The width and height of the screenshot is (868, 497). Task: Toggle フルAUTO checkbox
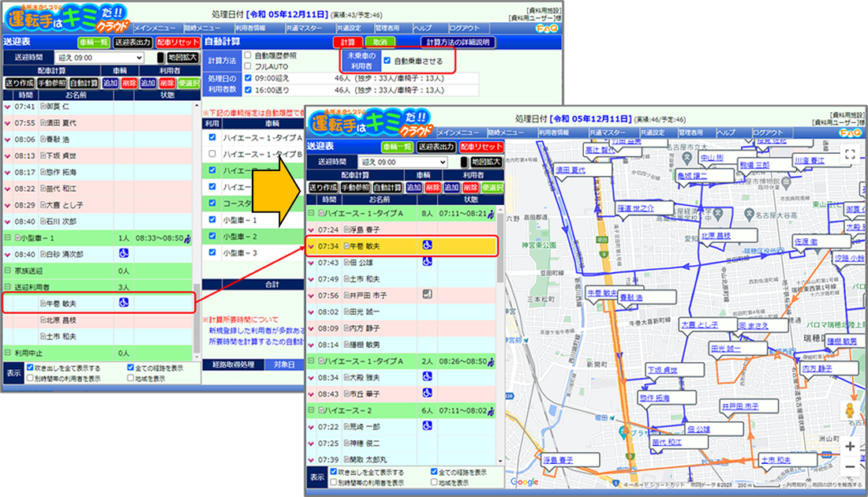[x=248, y=66]
